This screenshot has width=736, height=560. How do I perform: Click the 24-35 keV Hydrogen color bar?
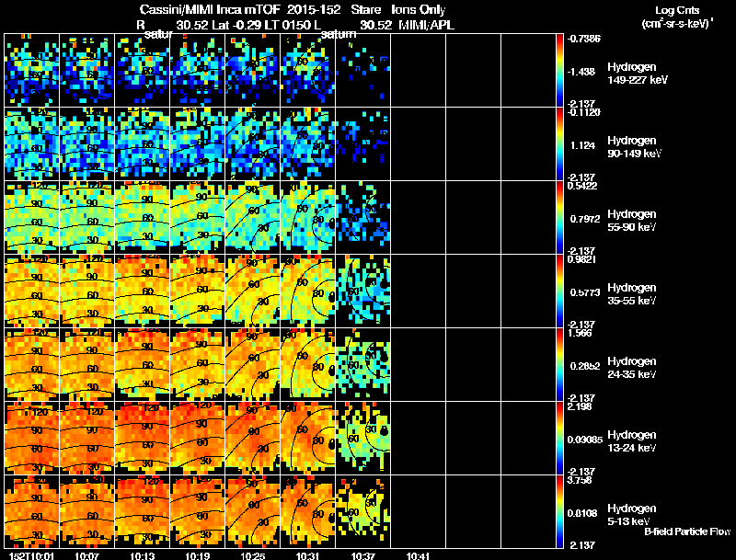point(560,365)
